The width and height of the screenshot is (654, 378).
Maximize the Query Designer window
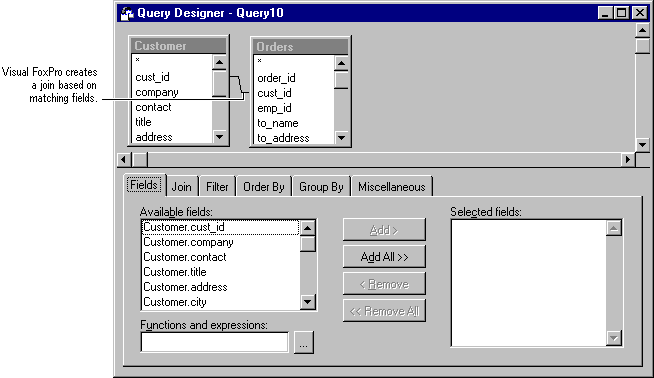(621, 13)
